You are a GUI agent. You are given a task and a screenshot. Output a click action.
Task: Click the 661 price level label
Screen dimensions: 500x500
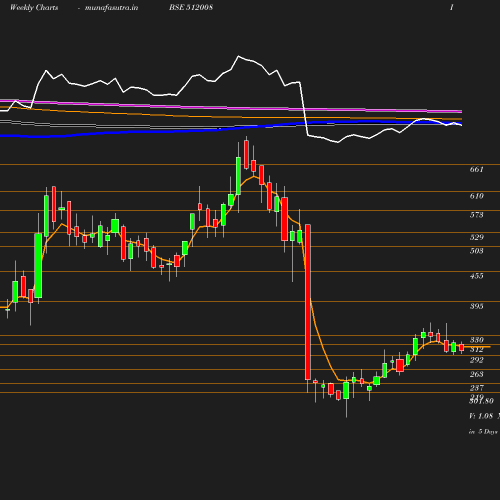477,169
